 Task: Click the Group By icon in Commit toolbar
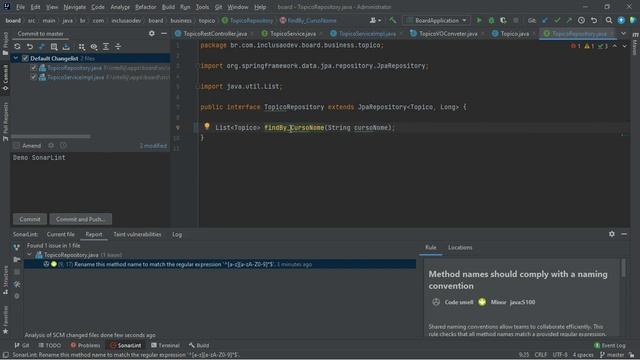point(82,47)
